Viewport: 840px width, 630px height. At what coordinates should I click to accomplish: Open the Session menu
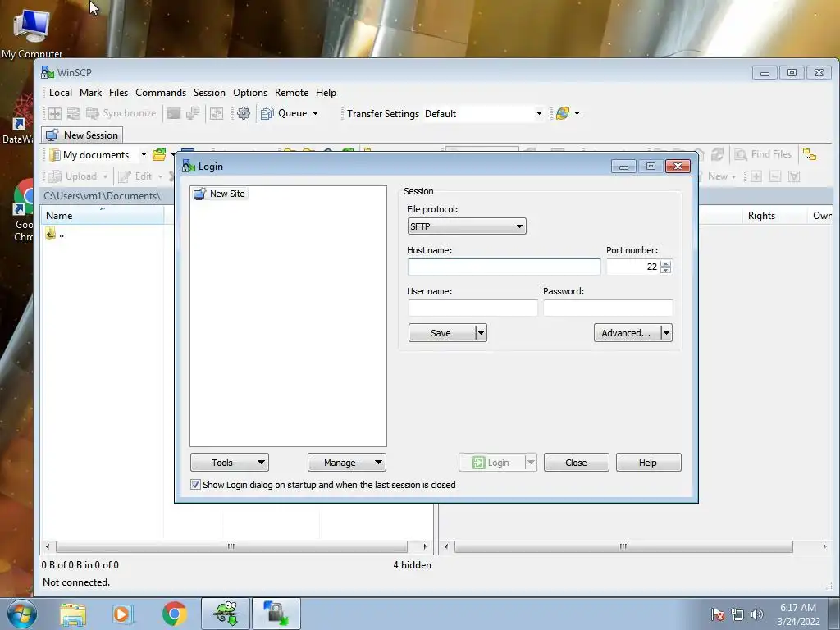209,93
